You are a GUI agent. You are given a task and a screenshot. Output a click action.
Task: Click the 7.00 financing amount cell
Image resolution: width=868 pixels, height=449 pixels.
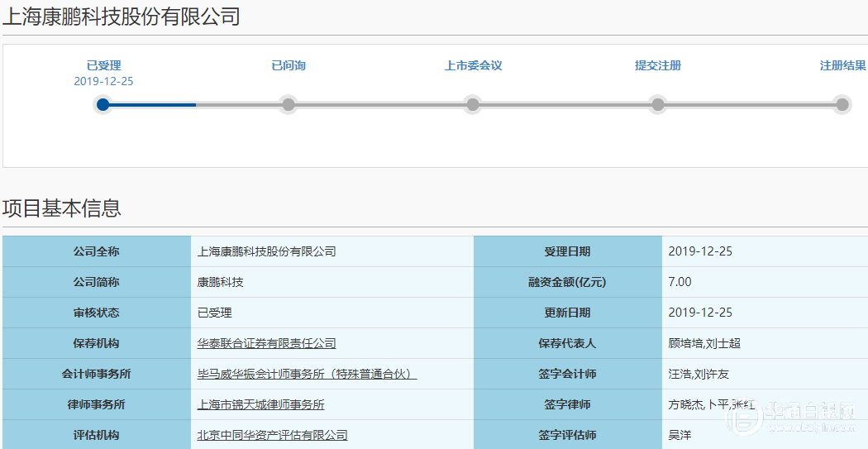click(x=765, y=282)
